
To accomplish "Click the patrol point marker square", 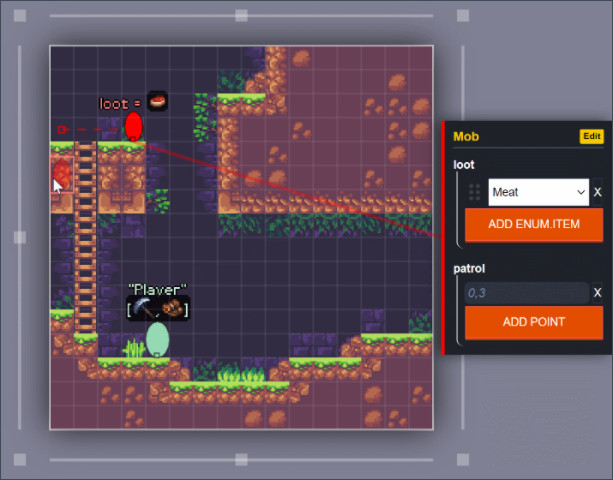I will 61,129.
